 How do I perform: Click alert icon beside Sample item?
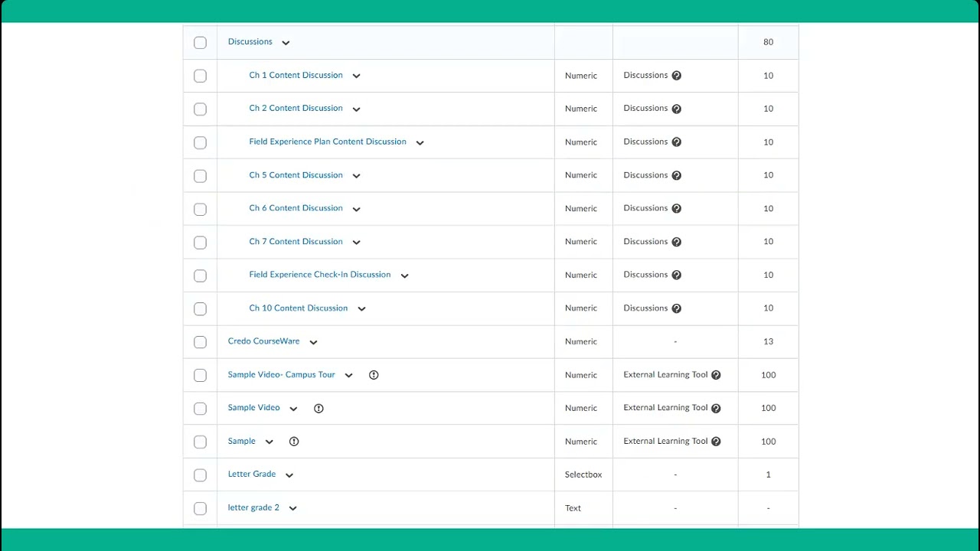point(294,442)
